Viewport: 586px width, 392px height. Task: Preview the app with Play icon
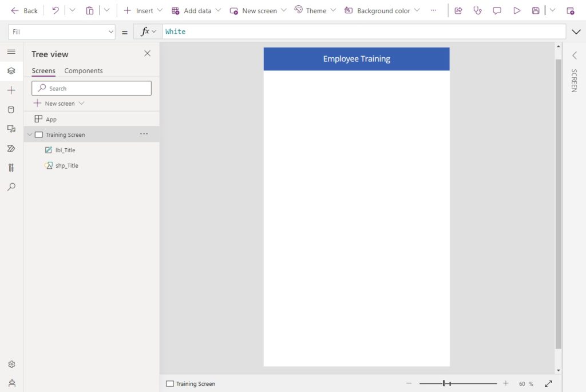pos(517,10)
